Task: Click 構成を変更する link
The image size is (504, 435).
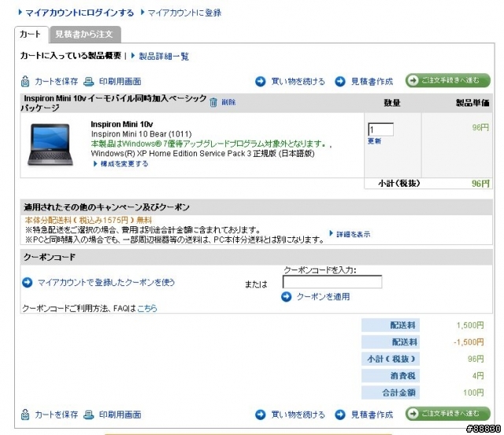Action: (x=124, y=164)
